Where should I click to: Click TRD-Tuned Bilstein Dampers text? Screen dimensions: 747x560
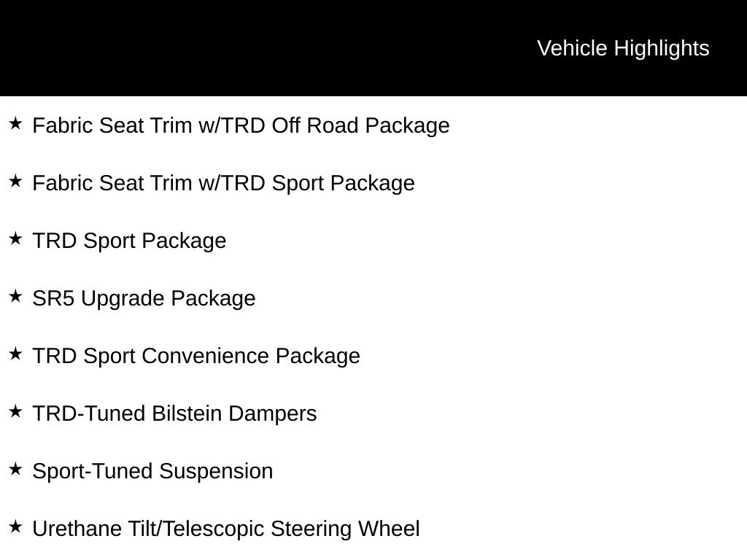174,413
